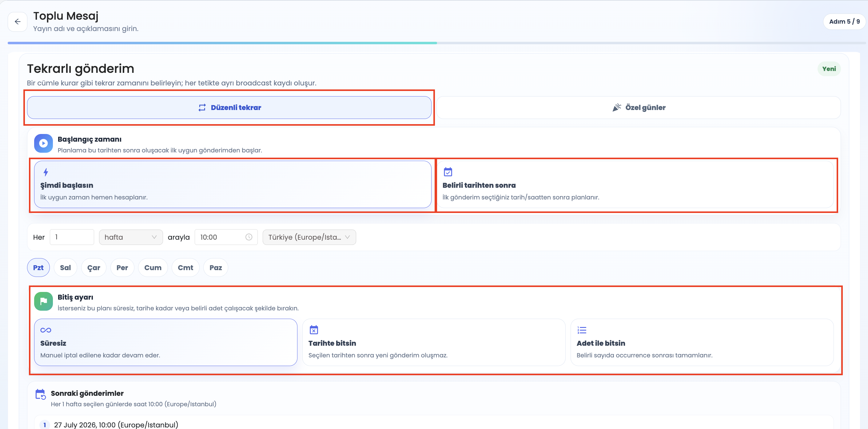Screen dimensions: 868x429
Task: Toggle Paz day chip
Action: pos(216,268)
